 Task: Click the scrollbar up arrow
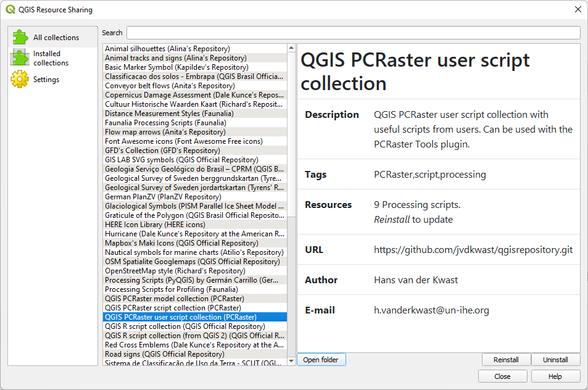pos(290,47)
